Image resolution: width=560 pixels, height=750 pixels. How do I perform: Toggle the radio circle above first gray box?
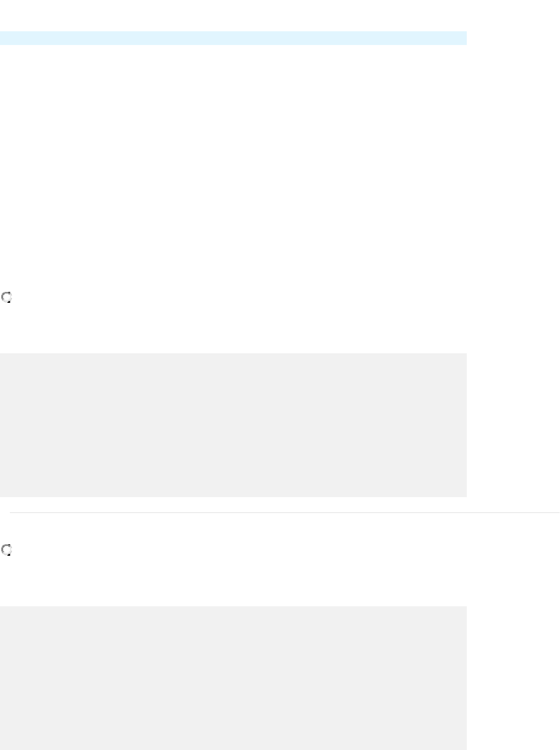pyautogui.click(x=7, y=297)
